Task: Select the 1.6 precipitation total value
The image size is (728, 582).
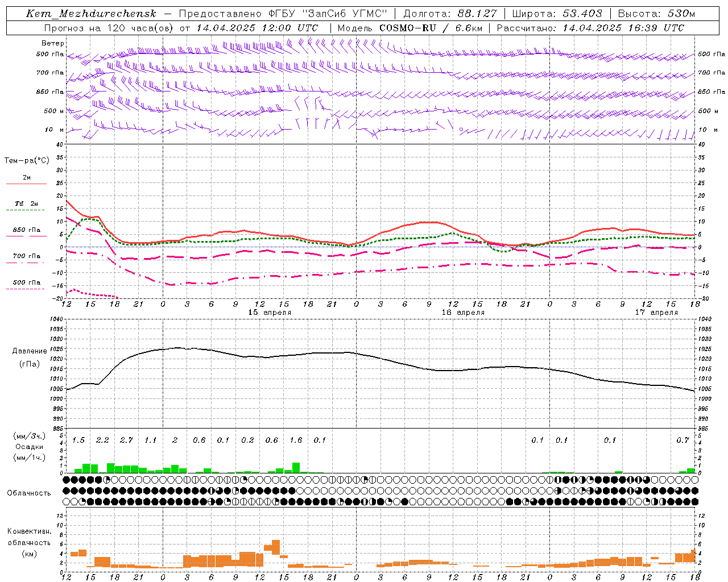Action: (296, 440)
